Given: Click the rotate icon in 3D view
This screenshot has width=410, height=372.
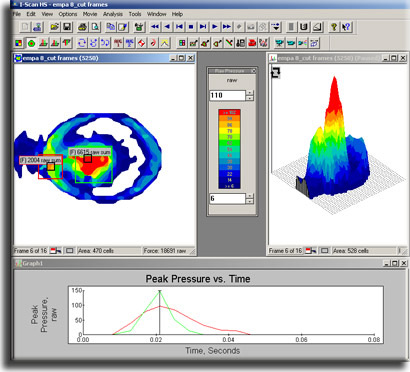Looking at the screenshot, I should pos(276,72).
